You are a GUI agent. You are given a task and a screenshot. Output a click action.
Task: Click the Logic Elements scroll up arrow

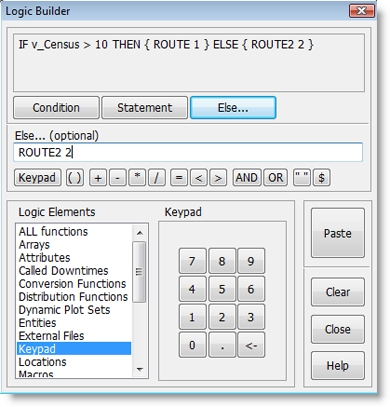click(x=140, y=233)
